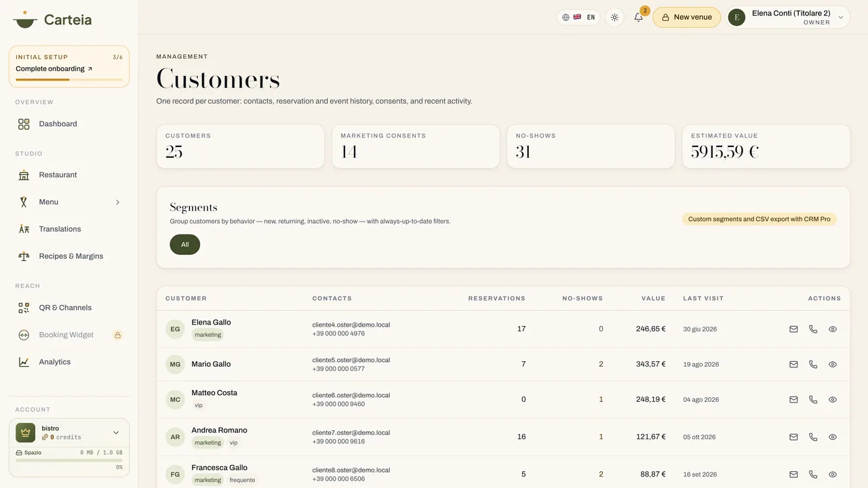This screenshot has height=488, width=868.
Task: Open the notifications bell
Action: [638, 18]
